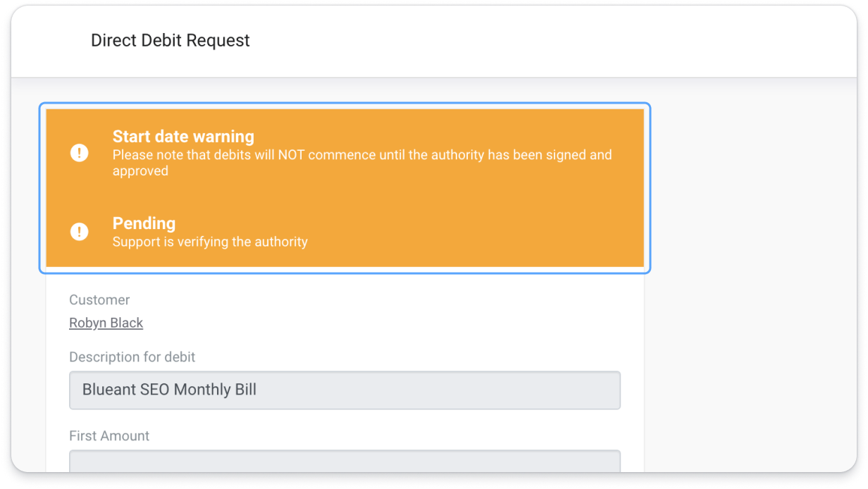This screenshot has height=489, width=868.
Task: Click 'Blueant SEO Monthly Bill' text
Action: point(169,390)
